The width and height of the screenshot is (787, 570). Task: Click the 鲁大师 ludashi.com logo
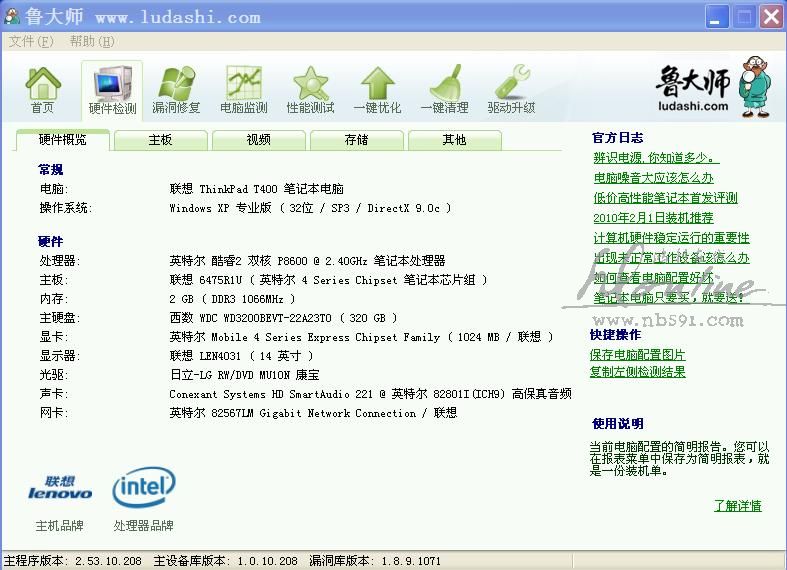[714, 87]
